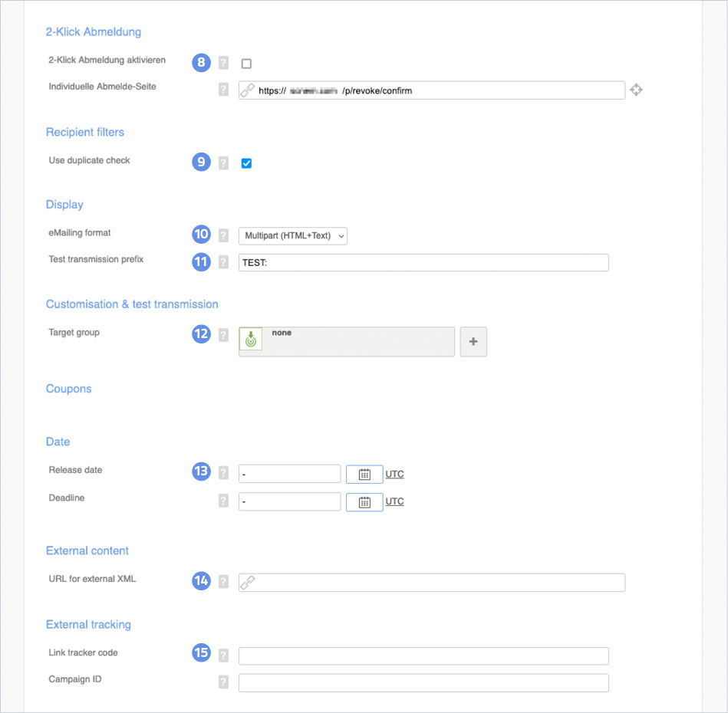Image resolution: width=728 pixels, height=713 pixels.
Task: Click the Use duplicate check label
Action: point(89,160)
